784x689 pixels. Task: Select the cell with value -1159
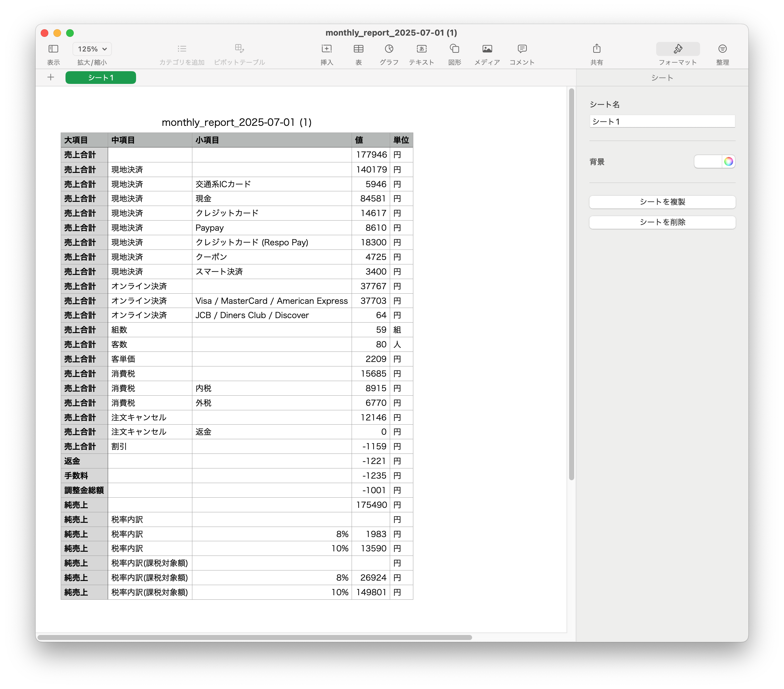coord(371,446)
